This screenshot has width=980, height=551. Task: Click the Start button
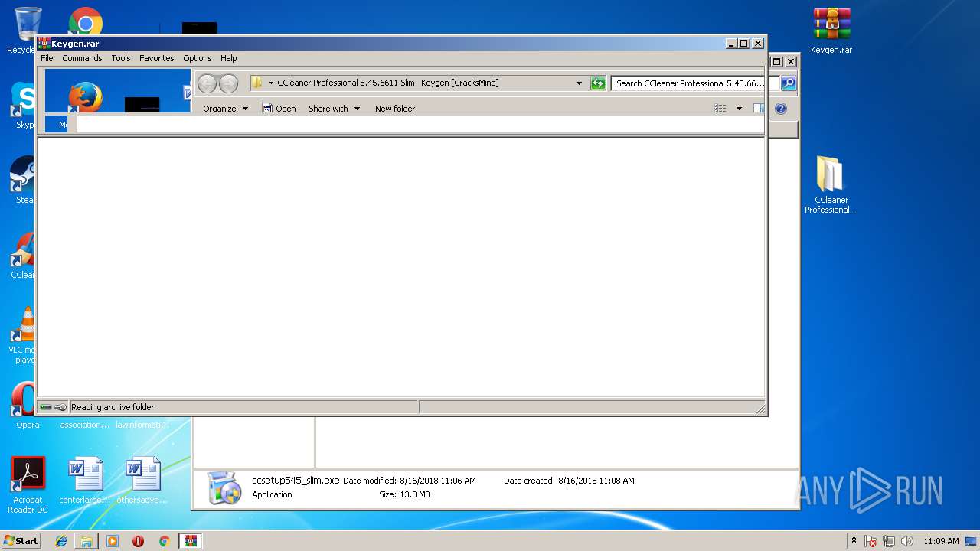coord(21,540)
